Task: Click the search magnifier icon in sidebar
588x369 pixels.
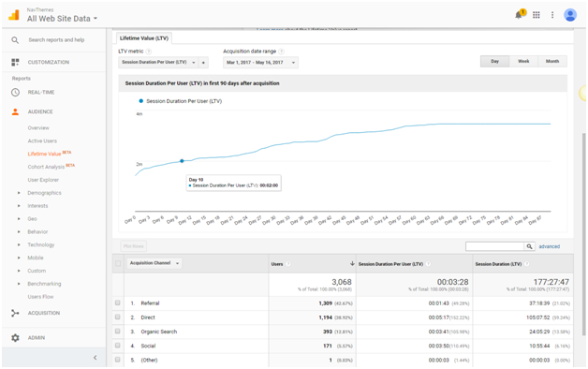Action: 15,39
